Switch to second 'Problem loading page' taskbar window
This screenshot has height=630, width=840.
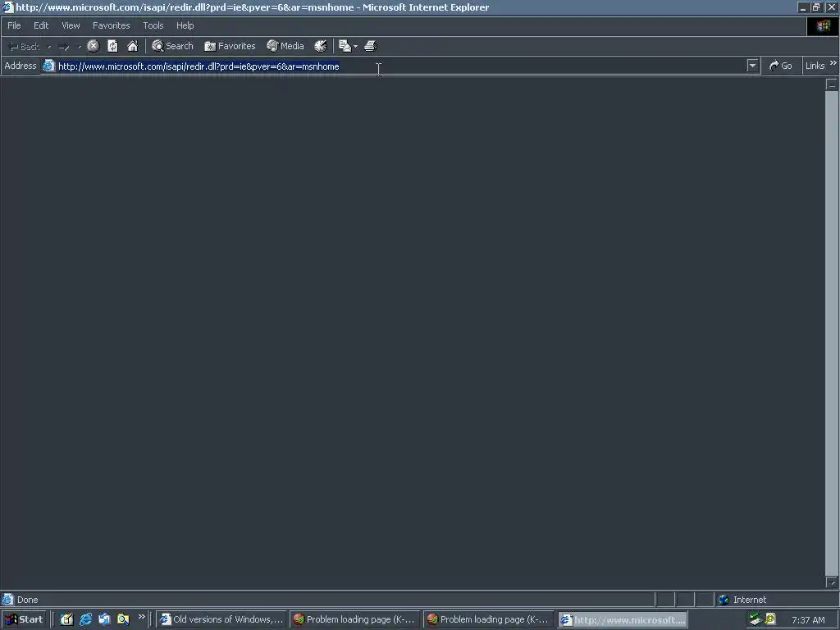tap(488, 620)
